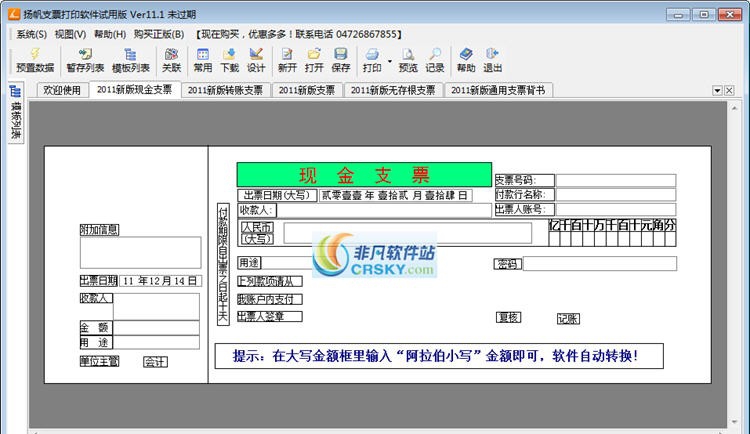This screenshot has width=750, height=434.
Task: Open the 系统(S) menu
Action: 32,34
